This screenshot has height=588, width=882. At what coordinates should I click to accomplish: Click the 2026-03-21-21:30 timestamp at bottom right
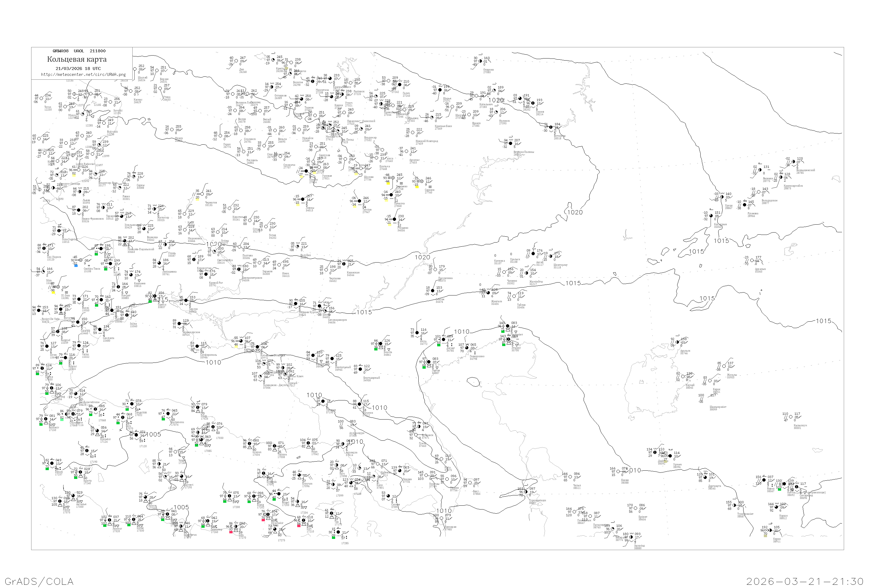tap(805, 581)
